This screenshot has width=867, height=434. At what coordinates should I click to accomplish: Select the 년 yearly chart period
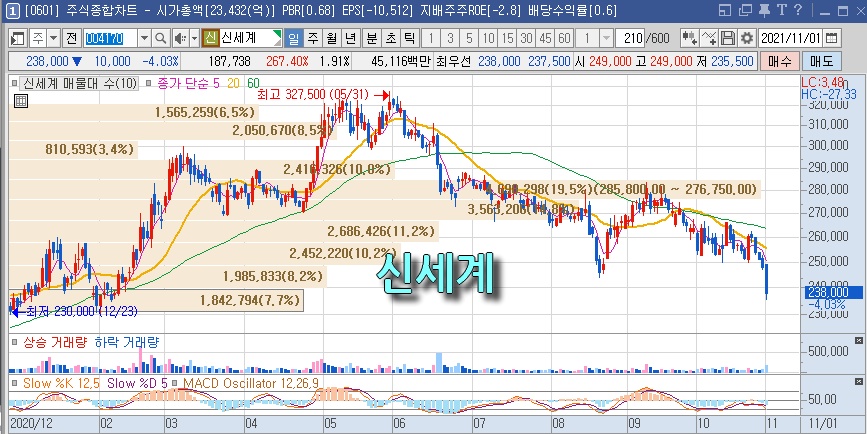click(x=351, y=38)
